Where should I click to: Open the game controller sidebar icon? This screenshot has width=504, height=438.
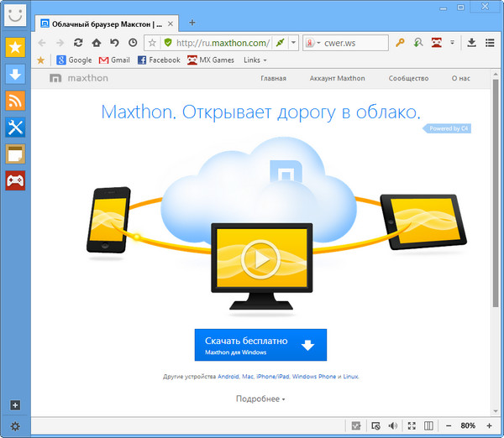click(15, 180)
